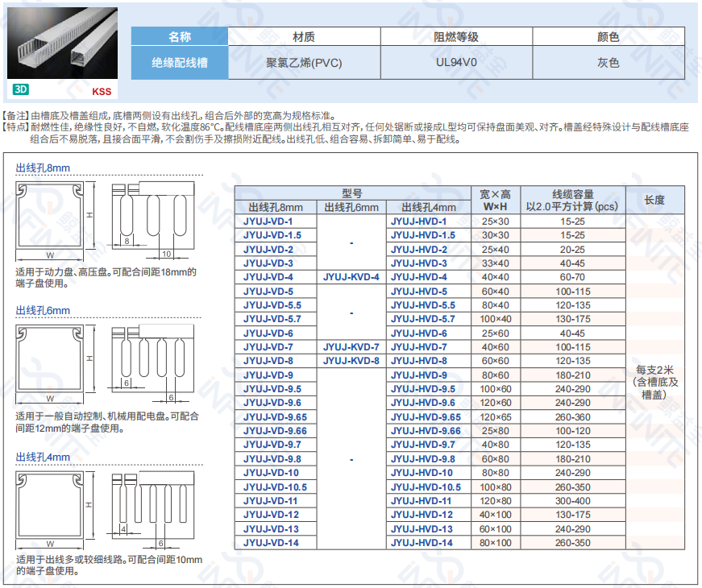Click the 宽×高 W×H column header

[x=496, y=200]
